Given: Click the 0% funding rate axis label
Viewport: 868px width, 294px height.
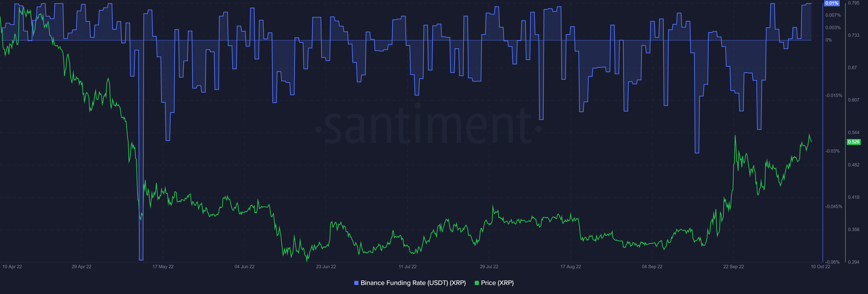Looking at the screenshot, I should point(828,40).
